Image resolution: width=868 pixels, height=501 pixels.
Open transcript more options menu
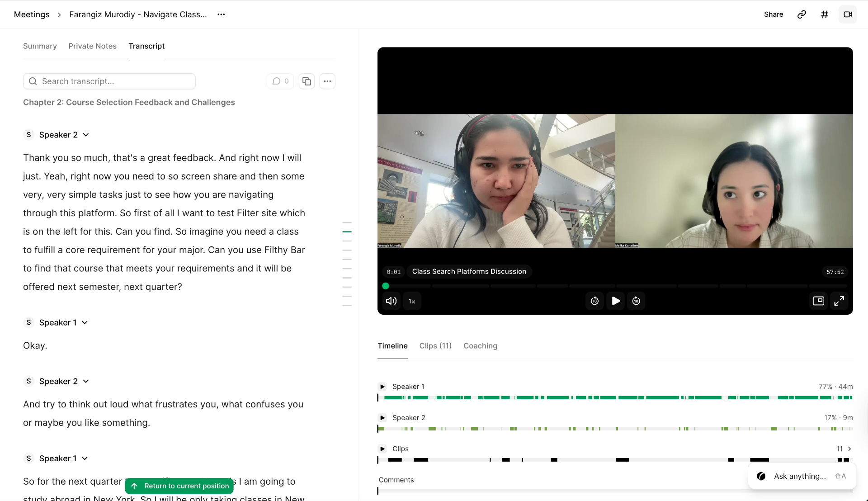[327, 81]
